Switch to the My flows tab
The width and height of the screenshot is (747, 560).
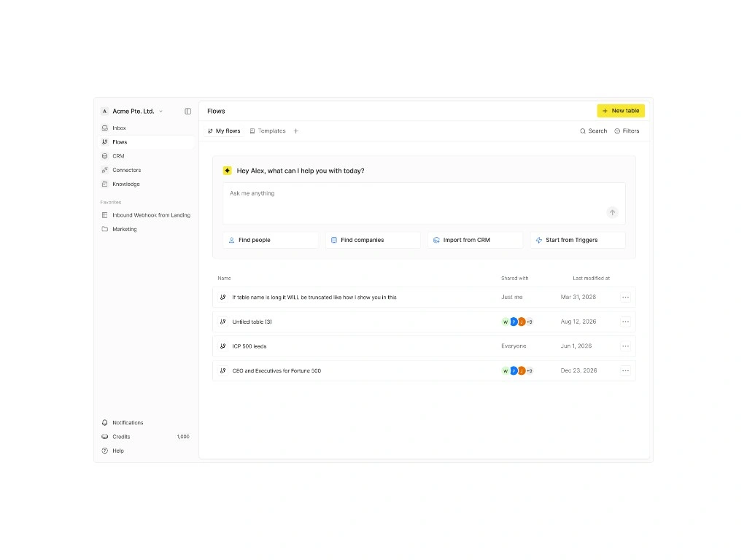pyautogui.click(x=224, y=131)
